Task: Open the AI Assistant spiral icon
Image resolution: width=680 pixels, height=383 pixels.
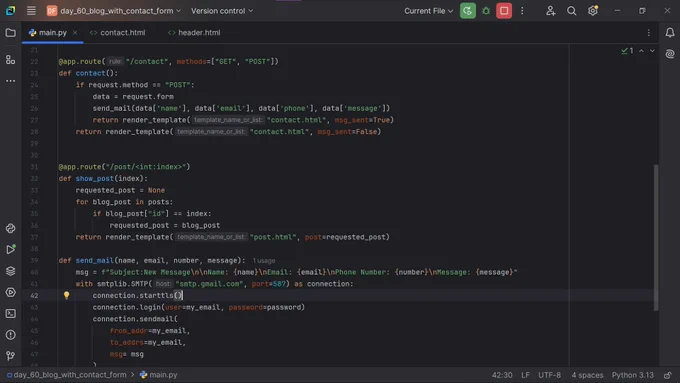Action: [x=670, y=54]
